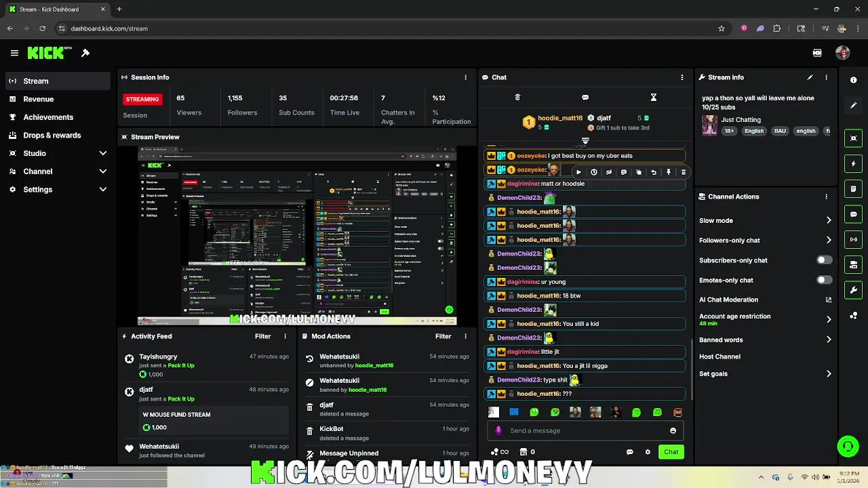Click the speech bubble icon below Chat header
The height and width of the screenshot is (488, 868).
point(585,98)
